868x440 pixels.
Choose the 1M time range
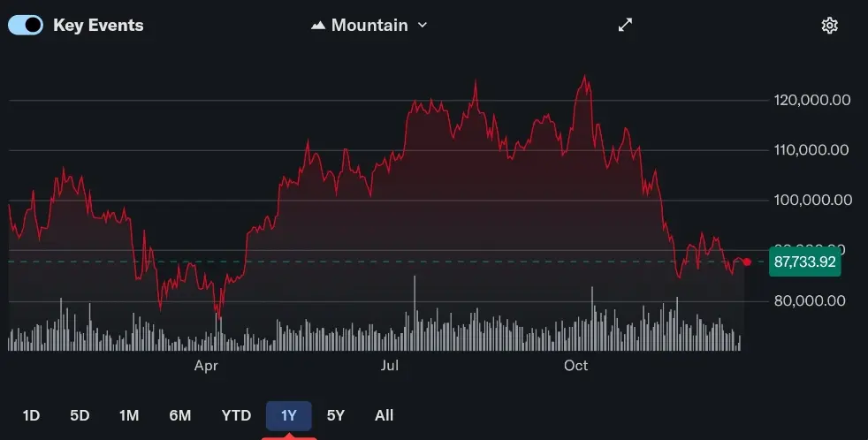point(129,415)
